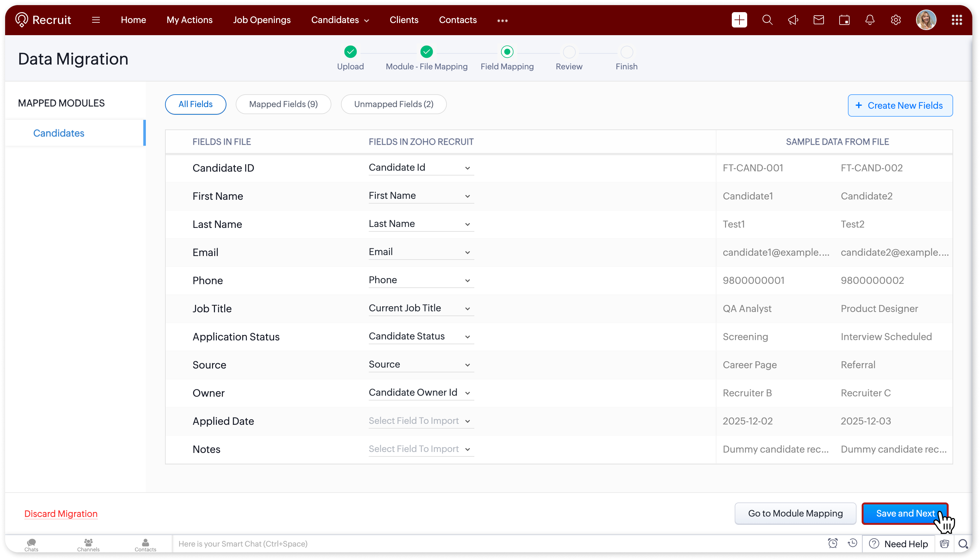Image resolution: width=980 pixels, height=560 pixels.
Task: Open the mail envelope icon
Action: 819,20
